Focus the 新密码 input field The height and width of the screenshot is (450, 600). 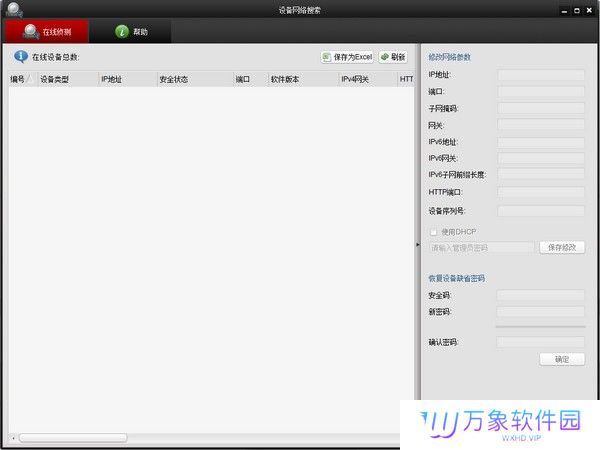[x=540, y=311]
